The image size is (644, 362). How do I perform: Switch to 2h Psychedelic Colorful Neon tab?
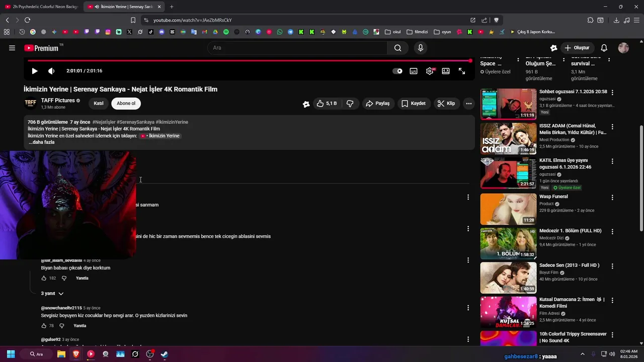41,7
